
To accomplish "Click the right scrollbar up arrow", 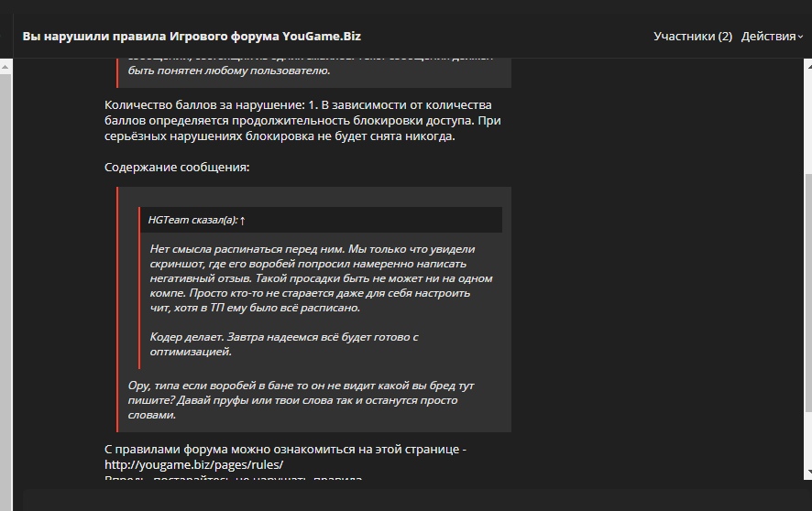I will [x=808, y=65].
